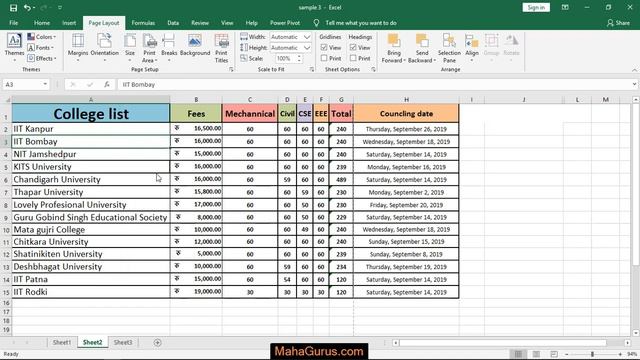The image size is (640, 360).
Task: Select column H header
Action: [406, 100]
